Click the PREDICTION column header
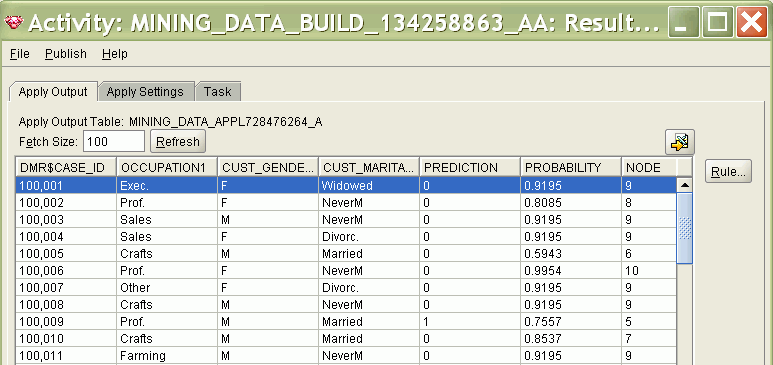773x365 pixels. tap(470, 167)
